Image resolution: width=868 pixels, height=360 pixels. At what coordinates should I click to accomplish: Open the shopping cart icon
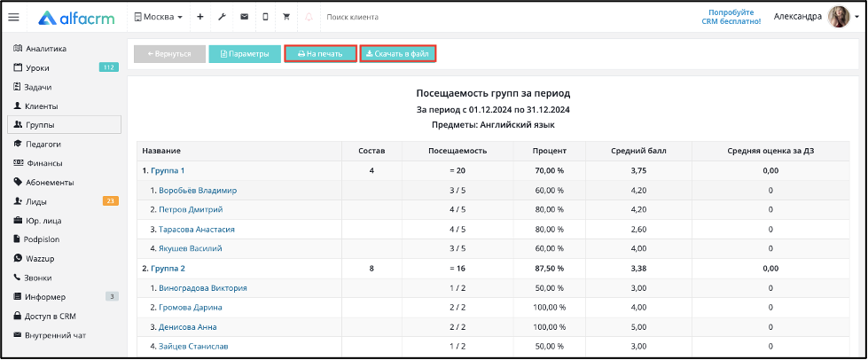pos(286,17)
